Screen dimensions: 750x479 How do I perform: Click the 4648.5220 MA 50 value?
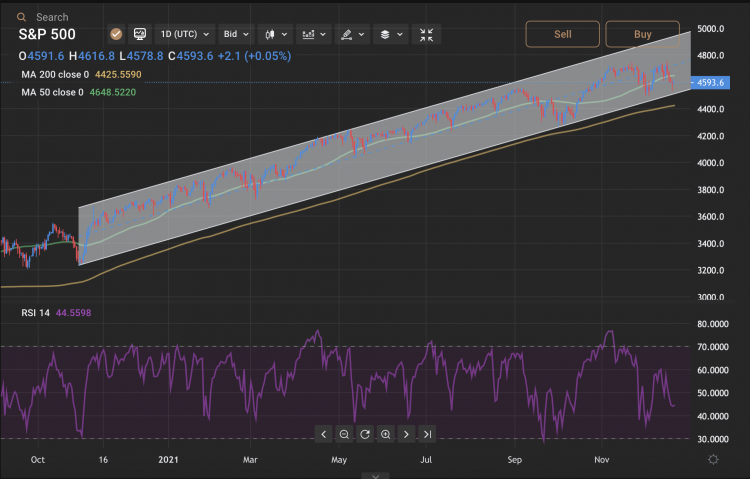pyautogui.click(x=113, y=92)
